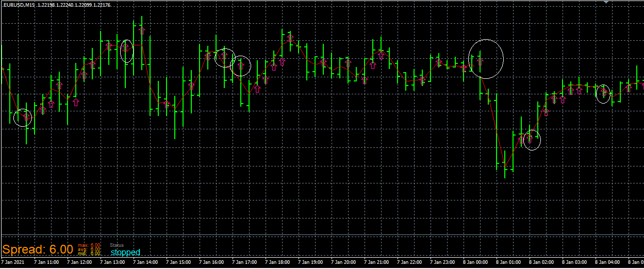644x269 pixels.
Task: Click the 7 Jan 12:00 time label
Action: [79, 262]
